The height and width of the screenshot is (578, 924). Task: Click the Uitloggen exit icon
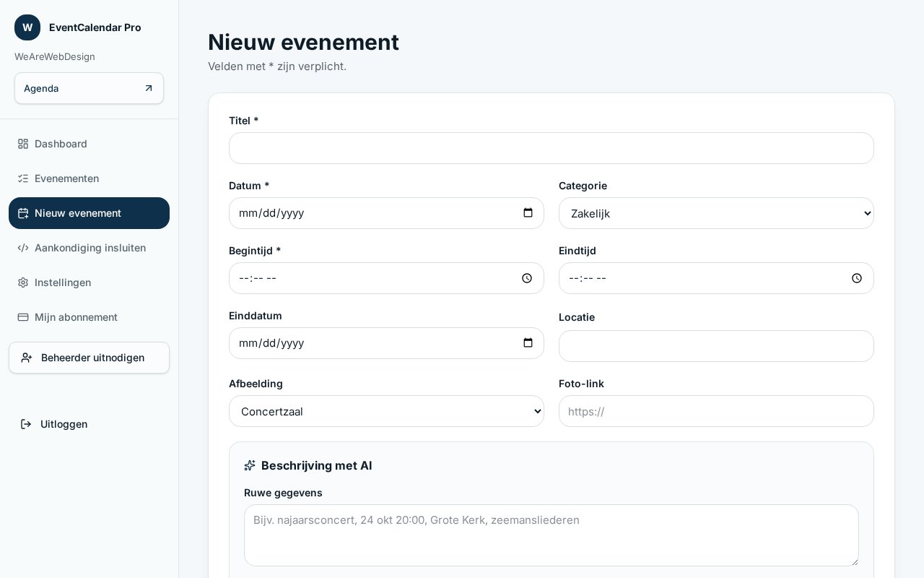click(x=26, y=424)
